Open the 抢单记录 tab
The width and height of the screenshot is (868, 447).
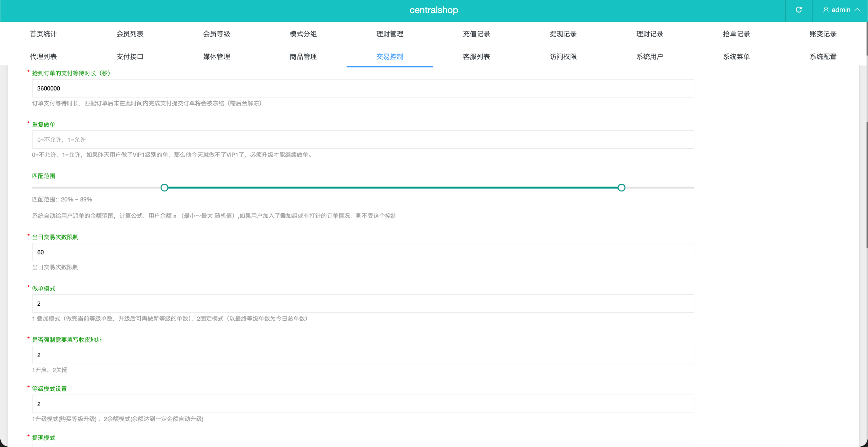click(x=736, y=34)
